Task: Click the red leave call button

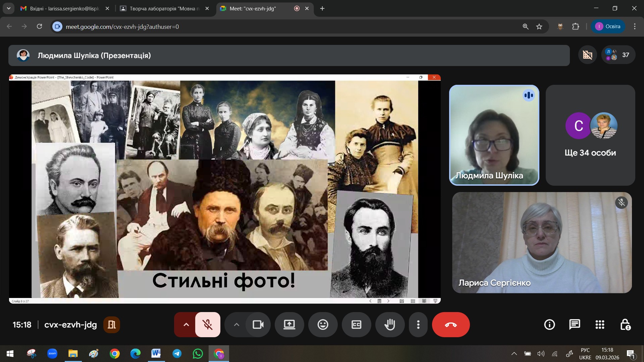Action: tap(450, 324)
